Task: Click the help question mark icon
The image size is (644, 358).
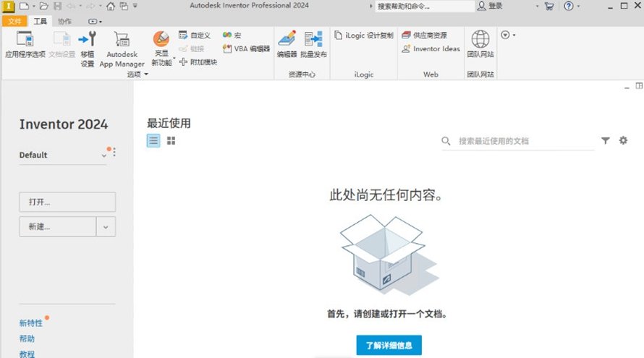Action: click(x=569, y=7)
